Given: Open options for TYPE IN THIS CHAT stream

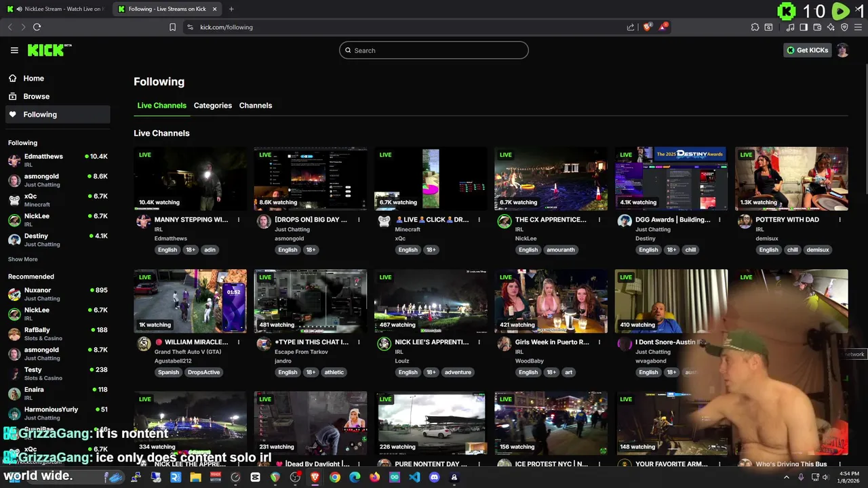Looking at the screenshot, I should [x=359, y=342].
